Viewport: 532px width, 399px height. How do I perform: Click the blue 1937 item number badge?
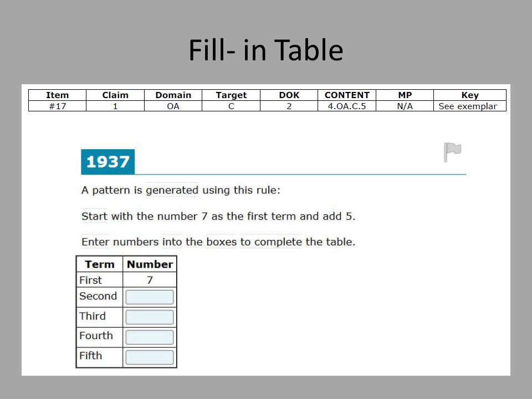(x=108, y=162)
